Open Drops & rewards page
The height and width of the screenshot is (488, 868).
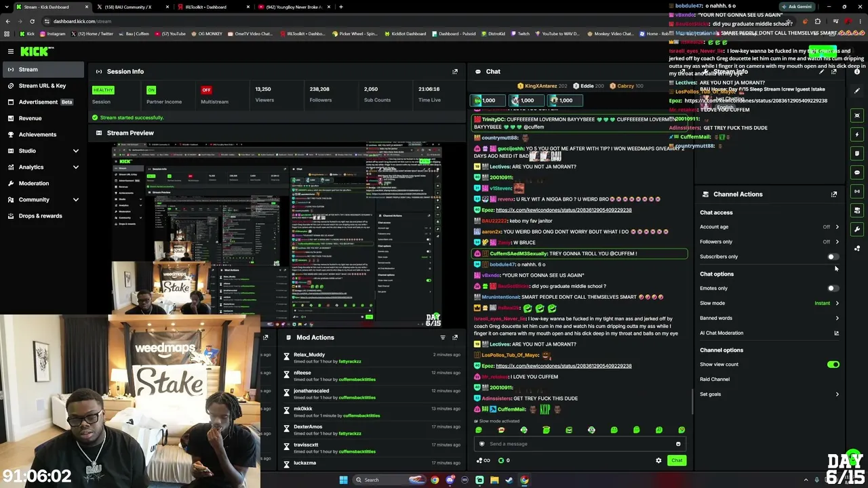pos(42,216)
